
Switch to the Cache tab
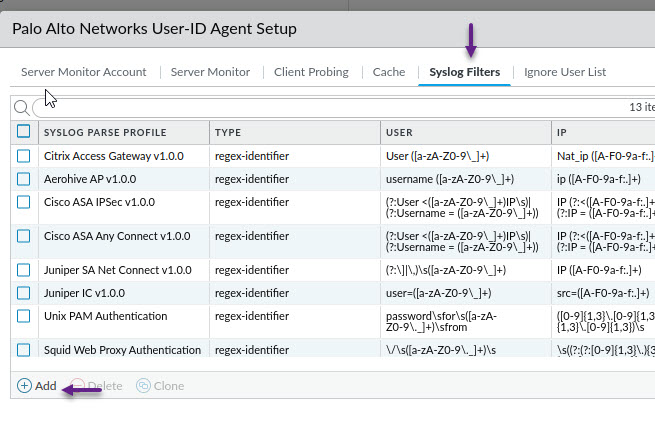click(x=389, y=72)
